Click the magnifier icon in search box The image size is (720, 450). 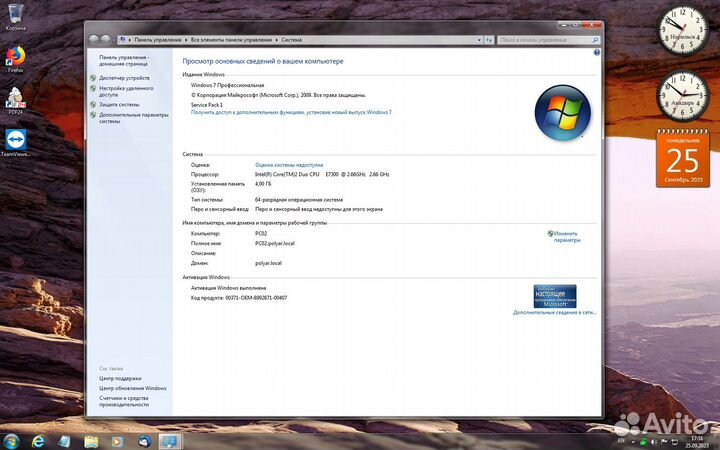595,40
